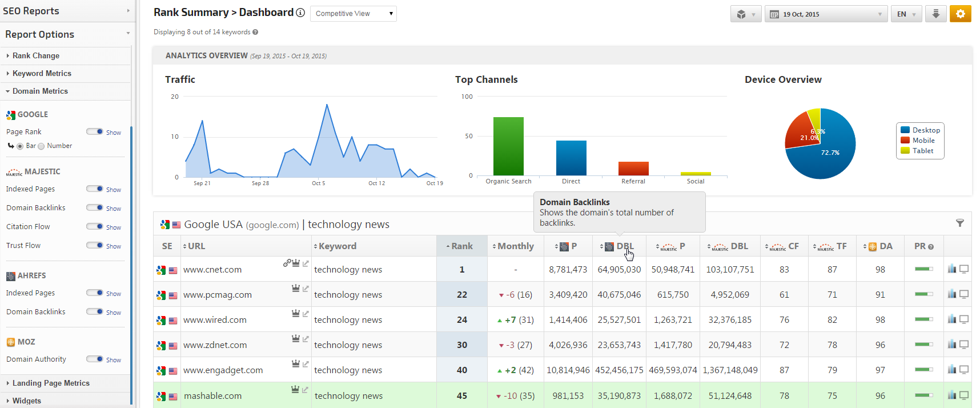Open the bar chart icon in cnet.com row
Screen dimensions: 980x408
click(x=952, y=269)
